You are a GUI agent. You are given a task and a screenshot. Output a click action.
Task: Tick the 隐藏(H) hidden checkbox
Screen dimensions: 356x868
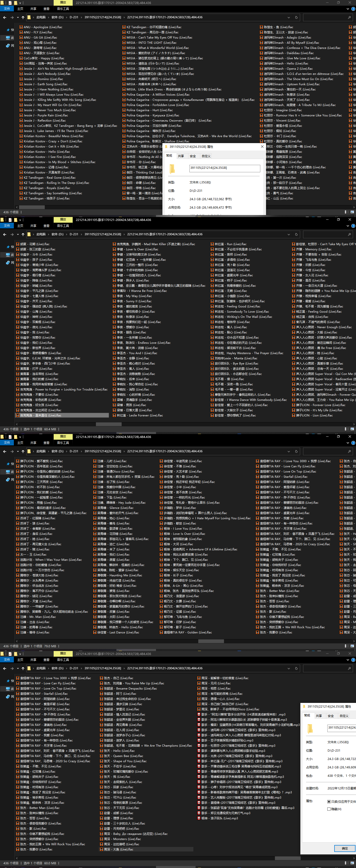pos(329,809)
